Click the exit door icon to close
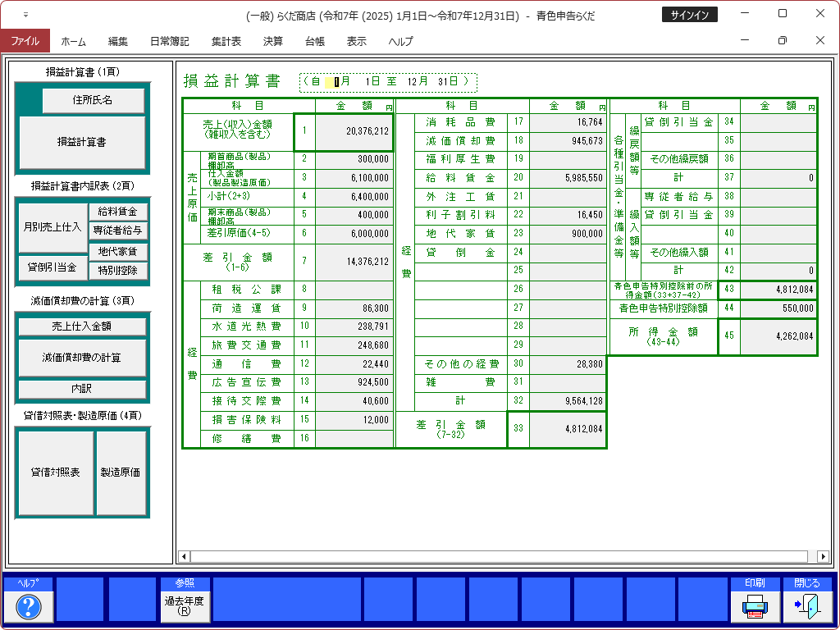Image resolution: width=840 pixels, height=630 pixels. [x=807, y=606]
